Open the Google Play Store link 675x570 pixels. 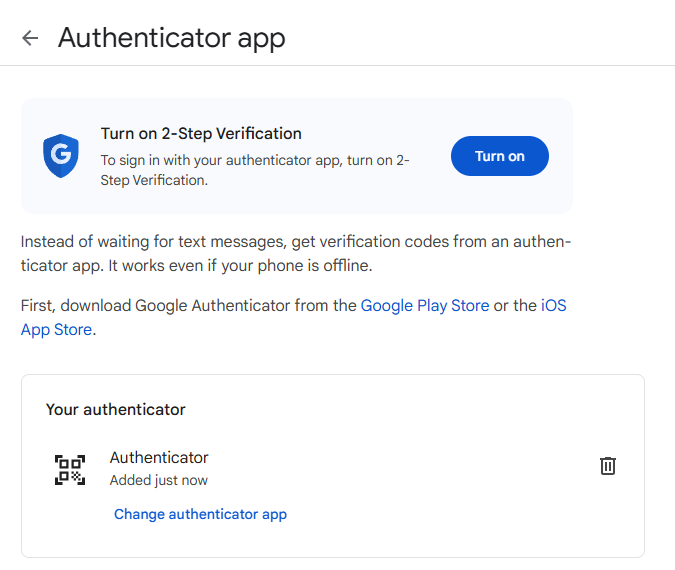425,305
